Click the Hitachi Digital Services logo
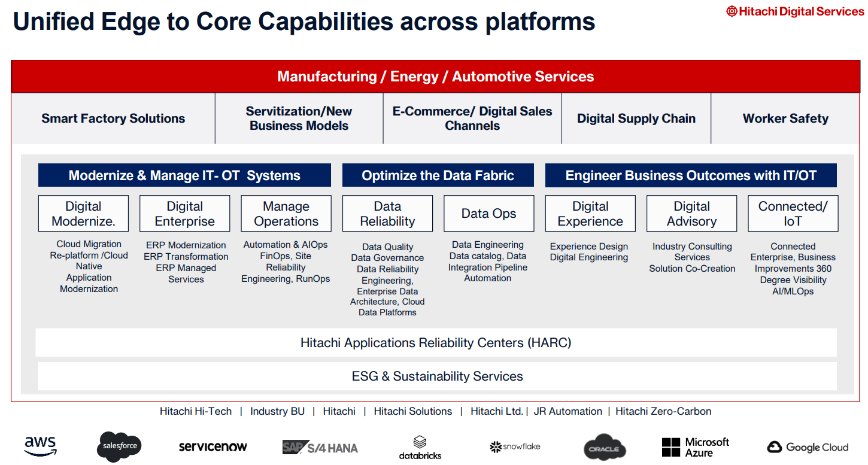 (795, 11)
